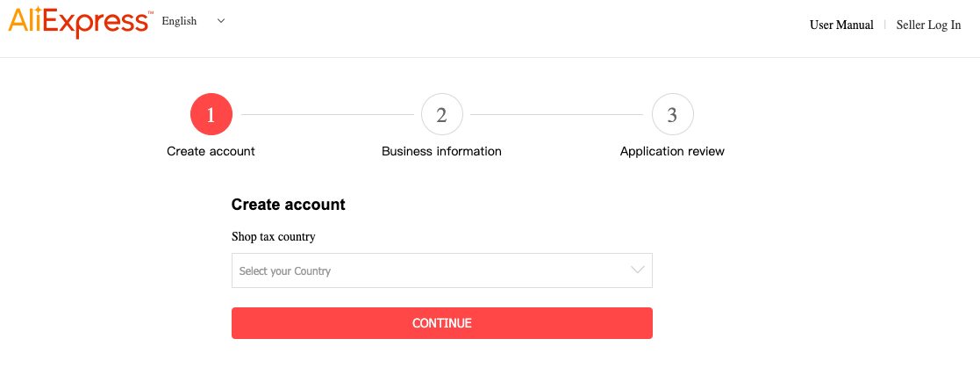Open the language chevron next to English
Image resolution: width=980 pixels, height=382 pixels.
click(220, 21)
